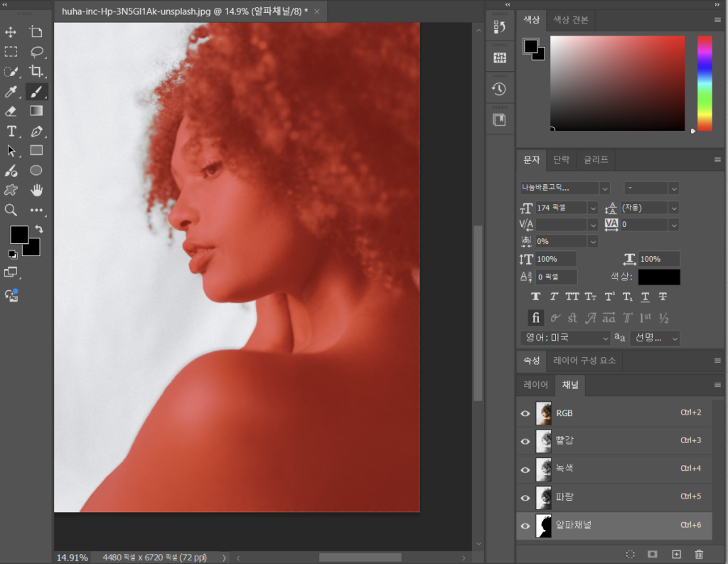Open the 나눔바른고딕 font family dropdown
Screen dimensions: 728x564
pyautogui.click(x=604, y=188)
